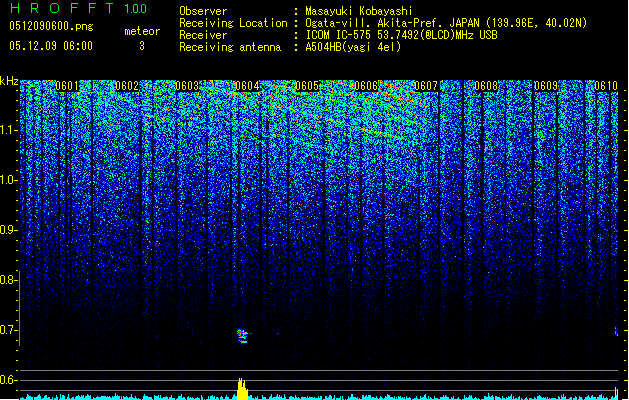Image resolution: width=629 pixels, height=400 pixels.
Task: Click the 1.0 frequency axis label
Action: coord(9,180)
